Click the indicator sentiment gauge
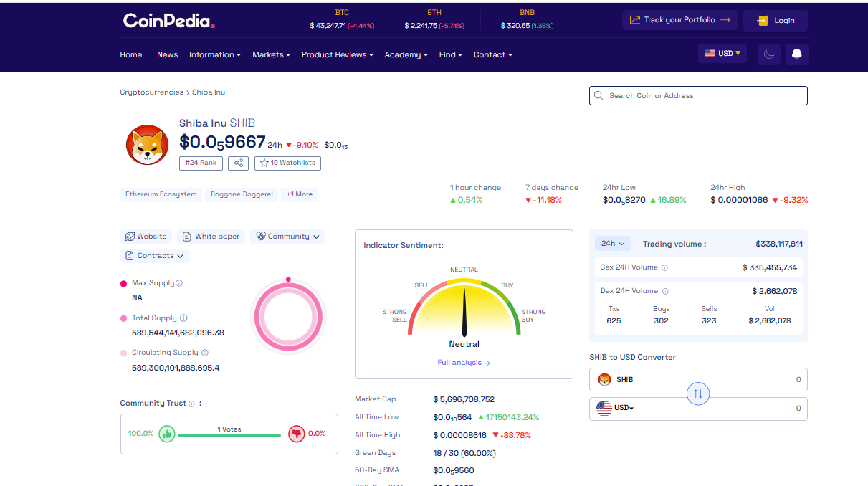 [x=464, y=308]
